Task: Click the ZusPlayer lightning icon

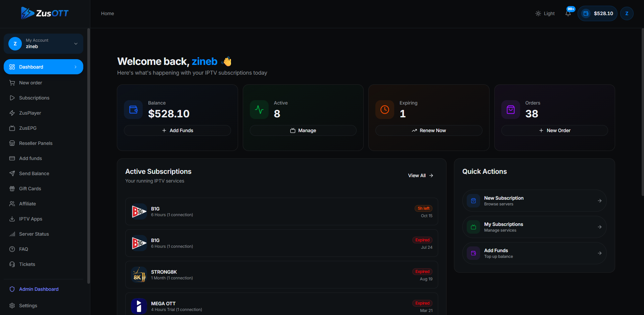Action: (x=12, y=113)
